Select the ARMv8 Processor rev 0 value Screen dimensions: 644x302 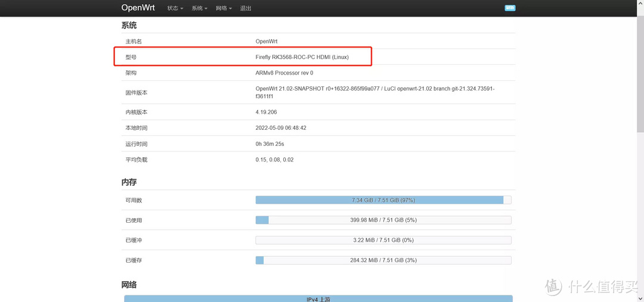284,73
